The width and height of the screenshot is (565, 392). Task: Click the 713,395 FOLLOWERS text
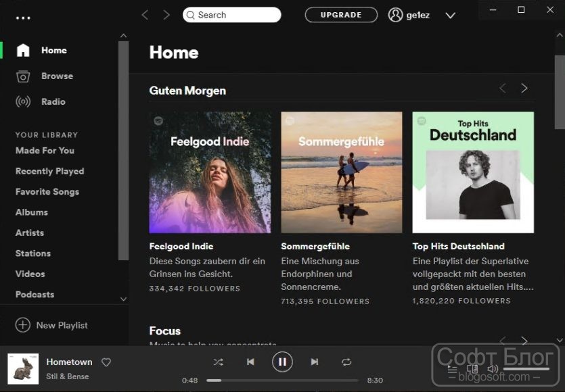325,301
